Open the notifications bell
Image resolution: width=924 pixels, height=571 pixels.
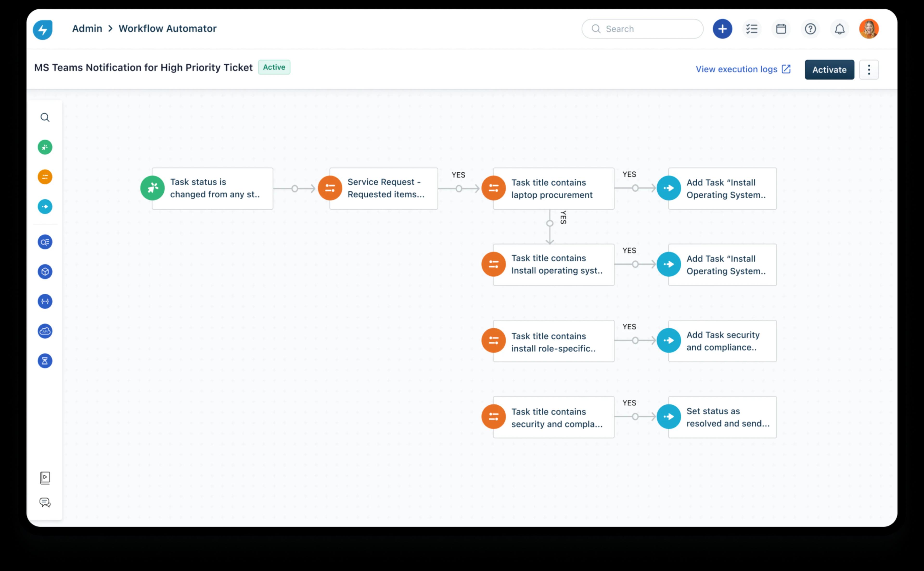pos(840,29)
